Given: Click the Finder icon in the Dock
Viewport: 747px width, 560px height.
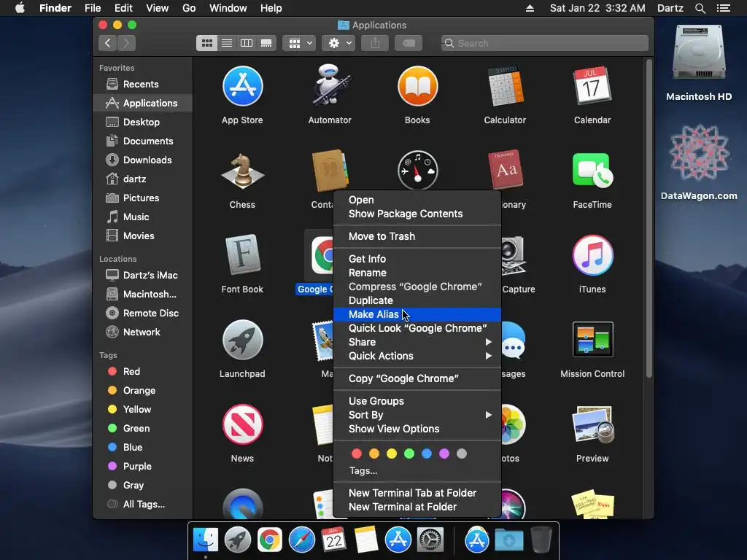Looking at the screenshot, I should pyautogui.click(x=205, y=540).
